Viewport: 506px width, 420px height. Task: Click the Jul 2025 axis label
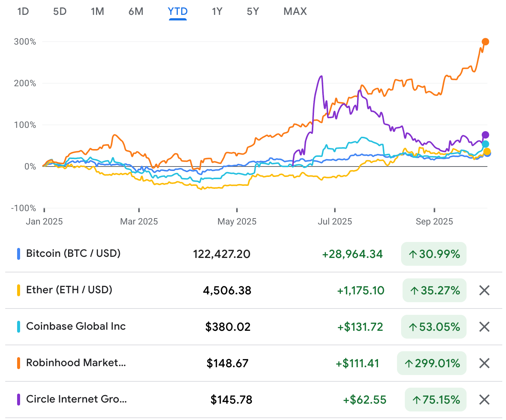(335, 222)
